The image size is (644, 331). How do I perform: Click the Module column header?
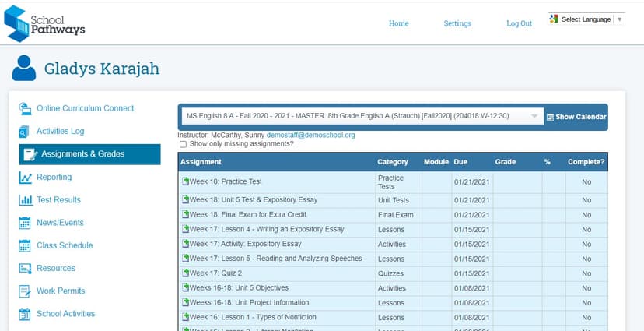tap(436, 162)
